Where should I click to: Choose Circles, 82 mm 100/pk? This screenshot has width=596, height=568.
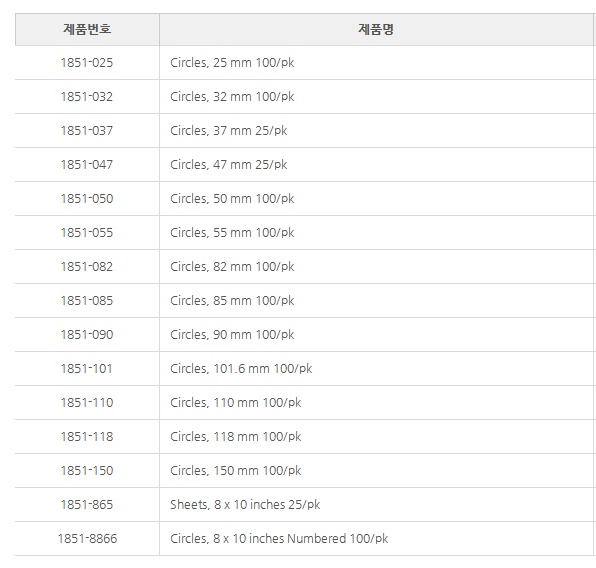(232, 267)
